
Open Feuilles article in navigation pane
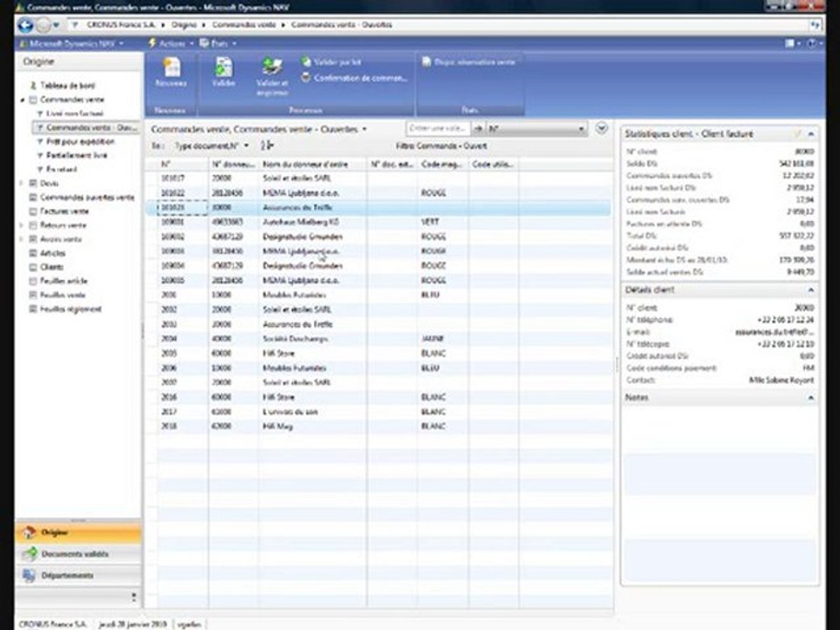tap(64, 281)
